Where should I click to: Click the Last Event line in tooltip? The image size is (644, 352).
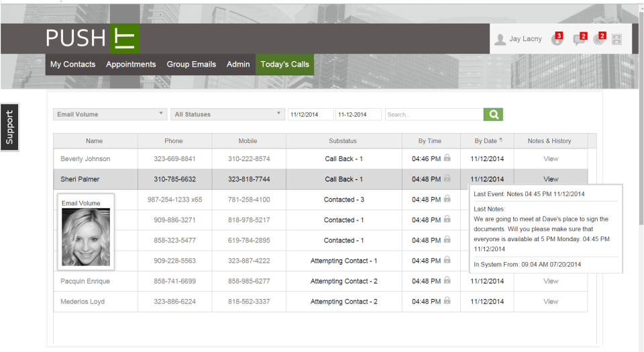[529, 193]
